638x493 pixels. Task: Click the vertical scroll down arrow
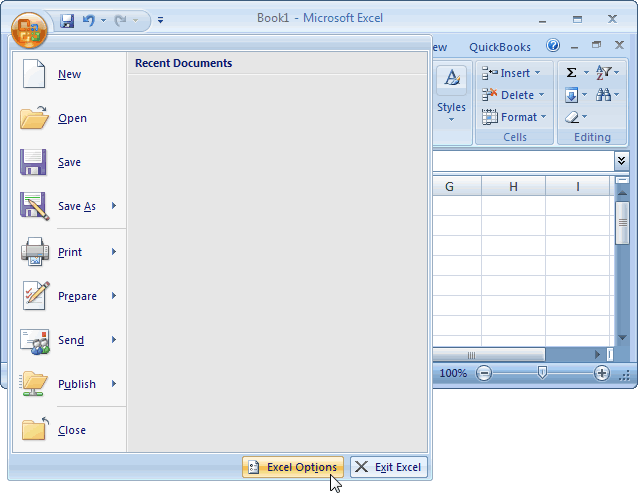click(x=622, y=338)
